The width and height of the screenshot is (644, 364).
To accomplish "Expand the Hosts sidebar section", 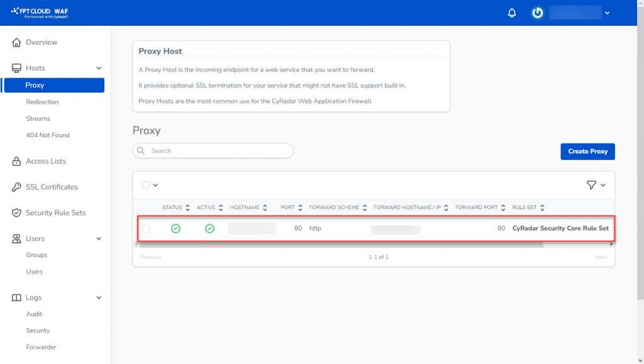I will [97, 67].
